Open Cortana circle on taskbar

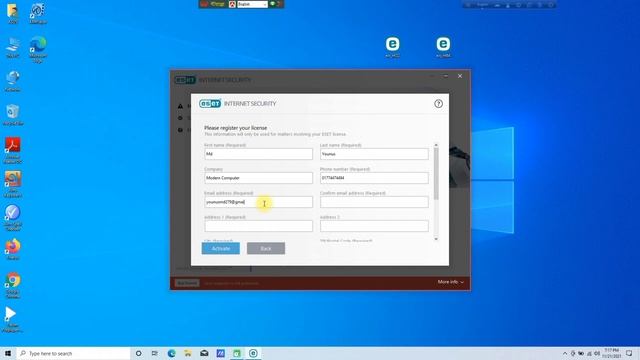(x=139, y=353)
